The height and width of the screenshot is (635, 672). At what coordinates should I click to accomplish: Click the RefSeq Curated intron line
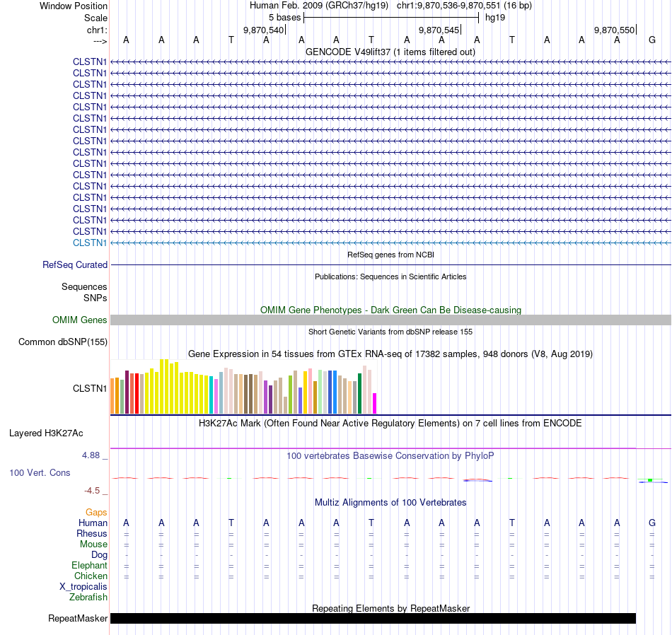[x=390, y=264]
